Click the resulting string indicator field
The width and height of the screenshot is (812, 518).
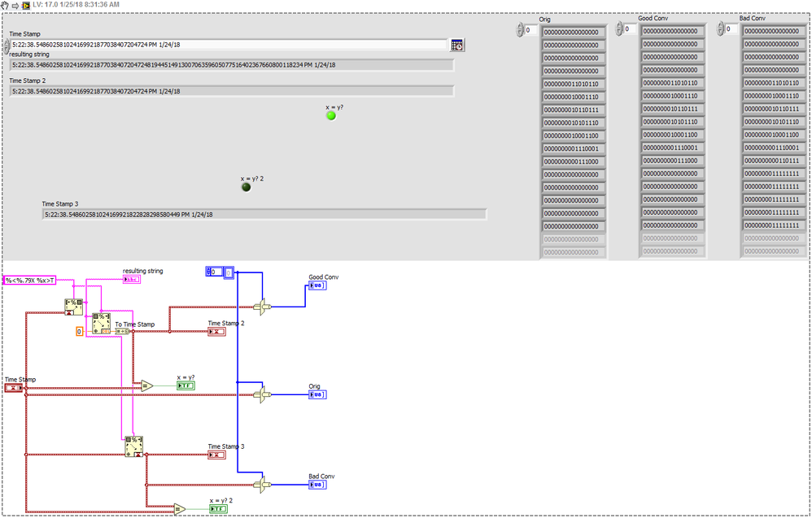[232, 65]
